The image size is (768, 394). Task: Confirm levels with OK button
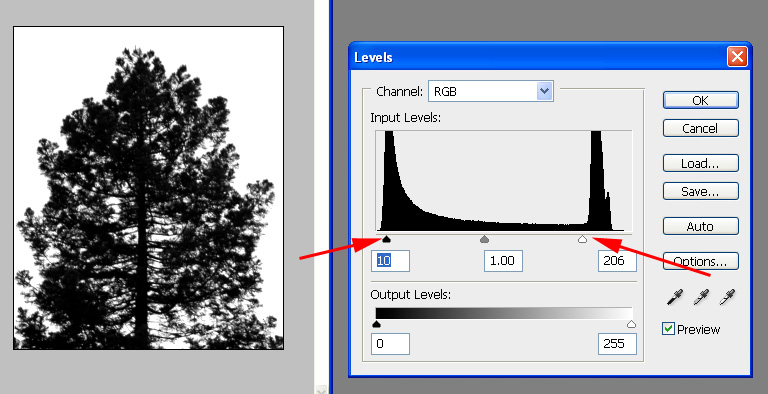(x=700, y=100)
